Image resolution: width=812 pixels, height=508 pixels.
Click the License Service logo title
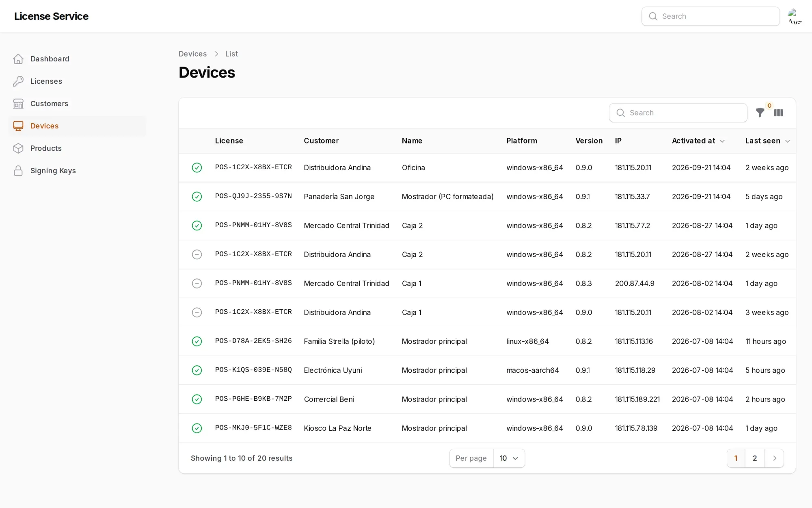coord(51,16)
